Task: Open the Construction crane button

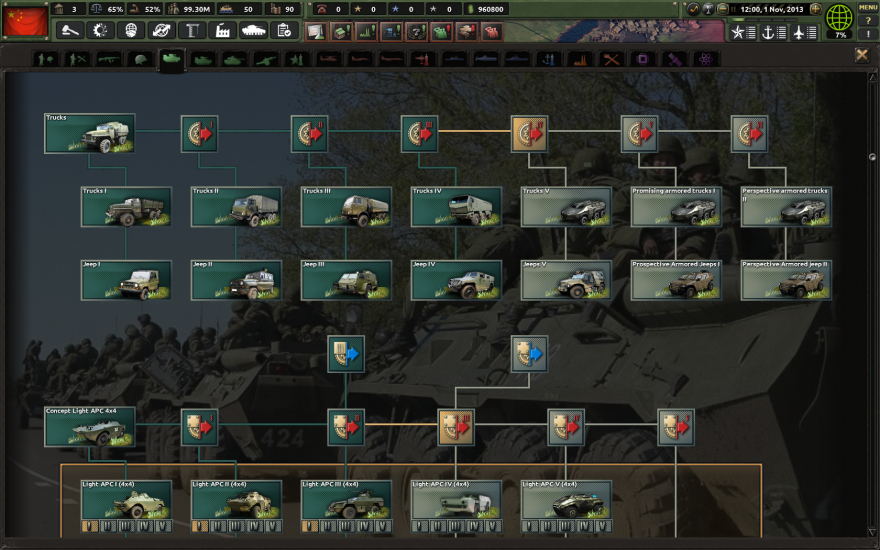Action: coord(192,30)
